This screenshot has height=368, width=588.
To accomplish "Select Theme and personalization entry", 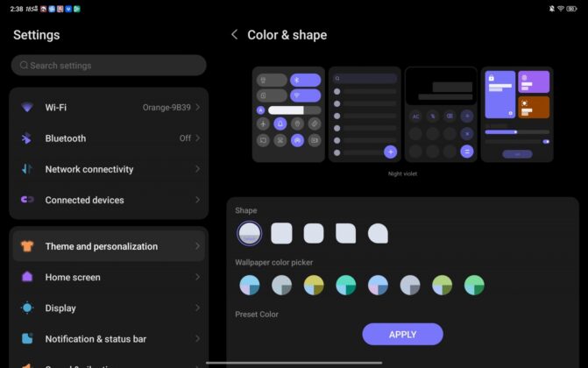I will tap(109, 246).
